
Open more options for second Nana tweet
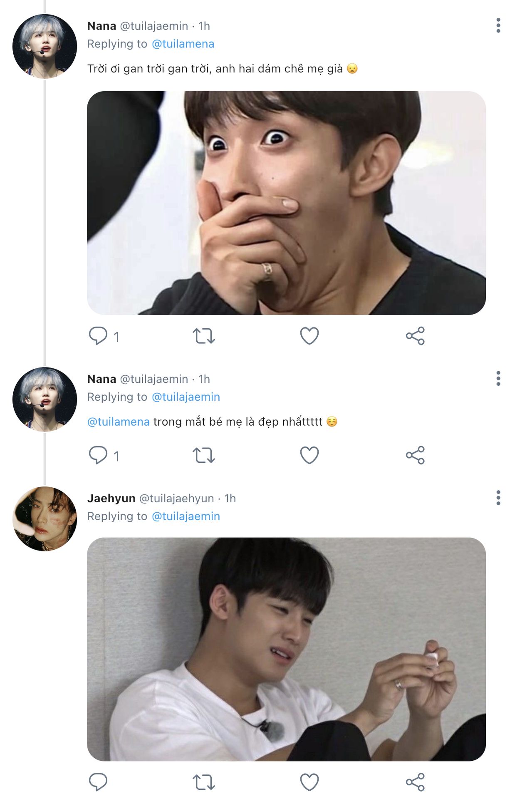pos(498,378)
